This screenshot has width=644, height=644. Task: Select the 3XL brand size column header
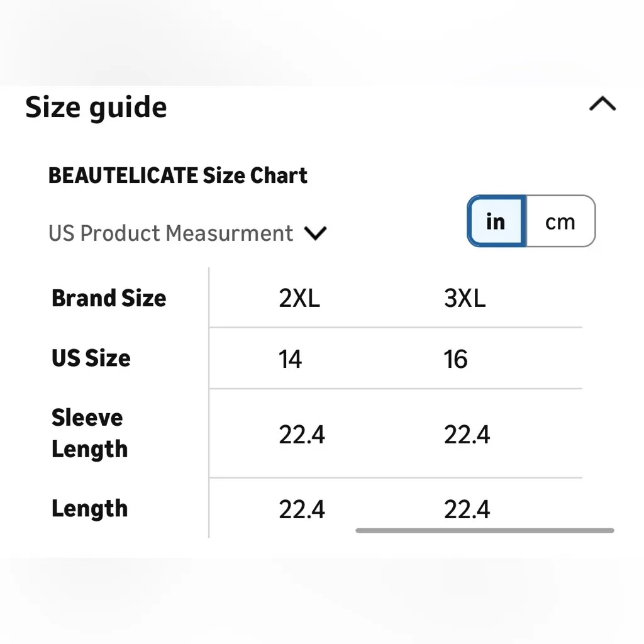[465, 298]
